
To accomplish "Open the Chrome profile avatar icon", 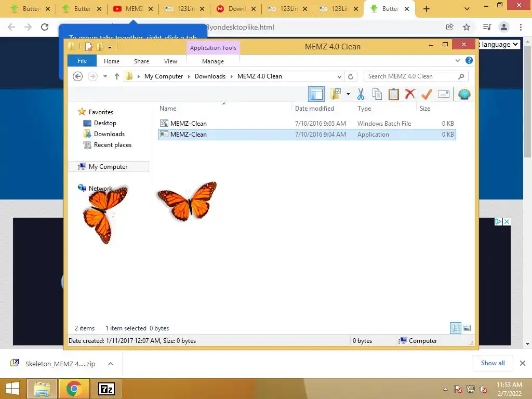I will tap(504, 27).
